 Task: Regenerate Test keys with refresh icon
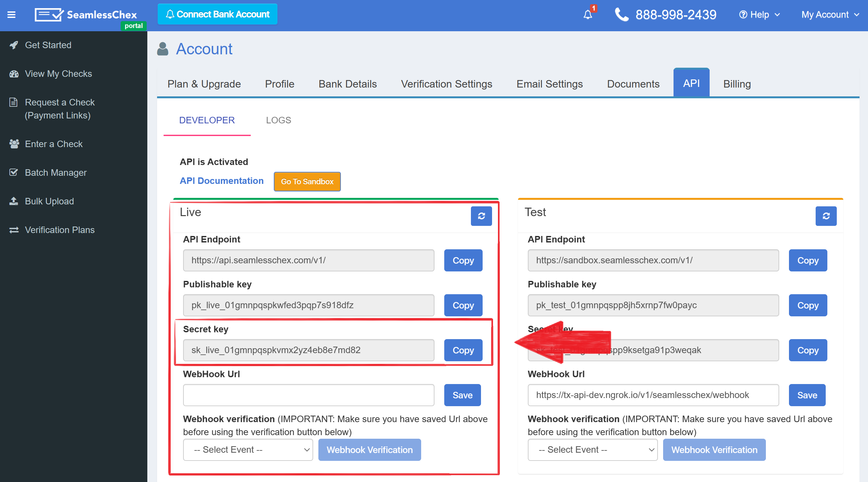click(826, 216)
